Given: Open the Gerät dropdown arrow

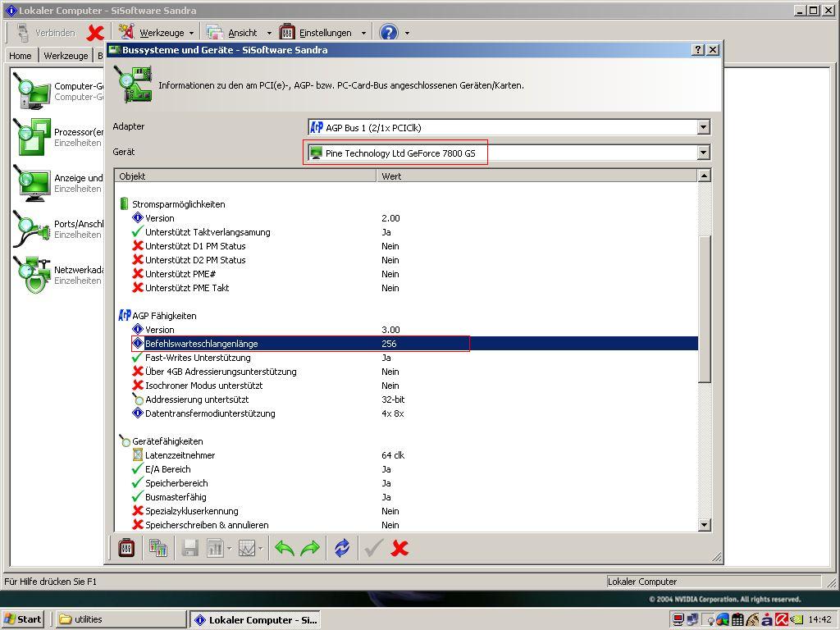Looking at the screenshot, I should 703,153.
